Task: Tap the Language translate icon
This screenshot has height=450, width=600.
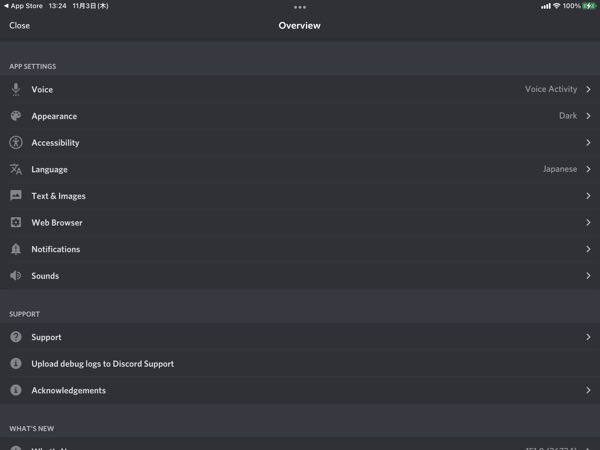Action: 16,170
